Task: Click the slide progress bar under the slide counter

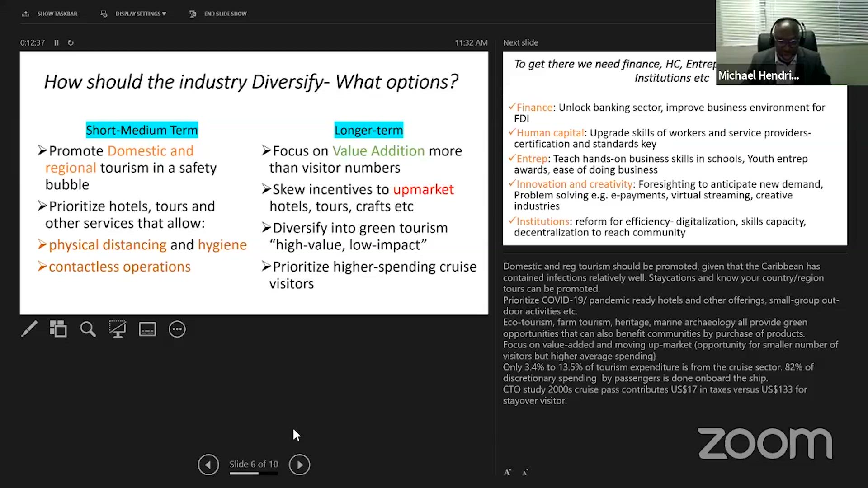Action: click(x=254, y=474)
